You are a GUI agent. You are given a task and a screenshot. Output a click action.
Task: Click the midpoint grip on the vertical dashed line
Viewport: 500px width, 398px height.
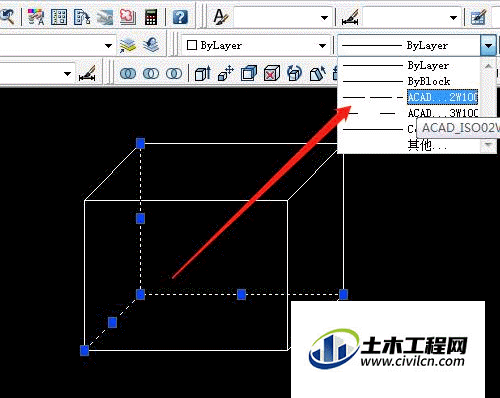click(140, 219)
